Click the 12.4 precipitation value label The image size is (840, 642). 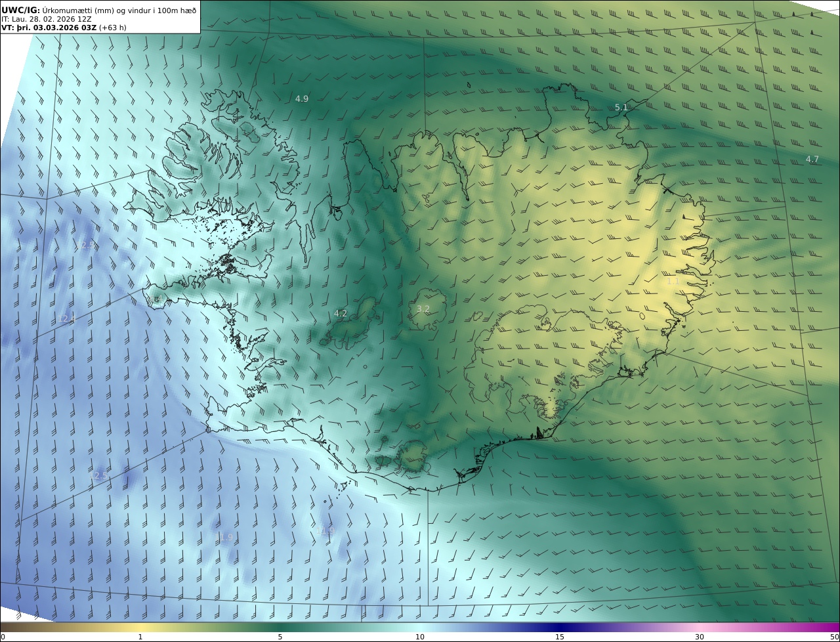pyautogui.click(x=68, y=318)
